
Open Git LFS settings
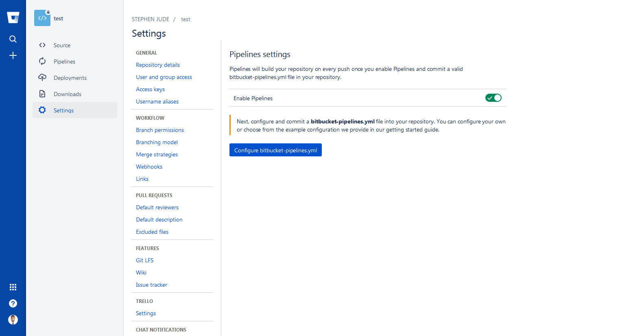pyautogui.click(x=144, y=260)
